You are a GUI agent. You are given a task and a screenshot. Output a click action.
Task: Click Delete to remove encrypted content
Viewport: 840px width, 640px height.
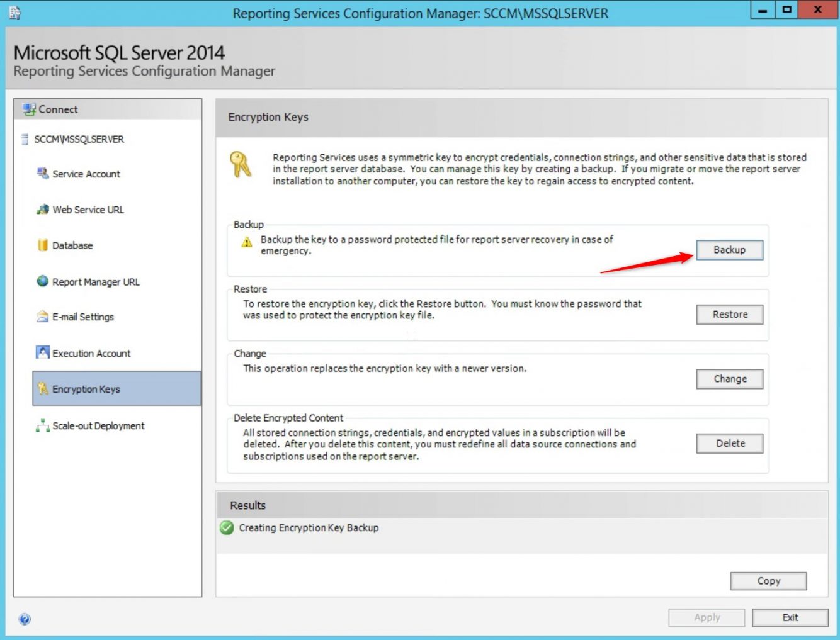point(729,443)
